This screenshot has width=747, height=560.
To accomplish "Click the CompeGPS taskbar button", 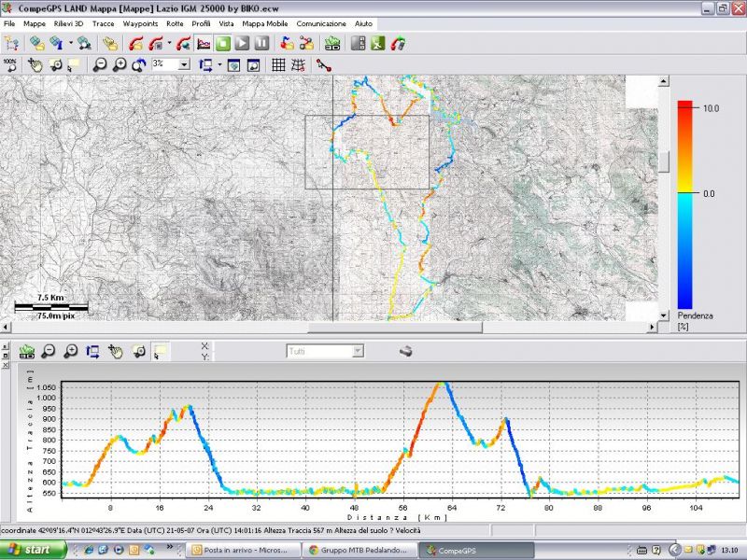I will [x=476, y=550].
